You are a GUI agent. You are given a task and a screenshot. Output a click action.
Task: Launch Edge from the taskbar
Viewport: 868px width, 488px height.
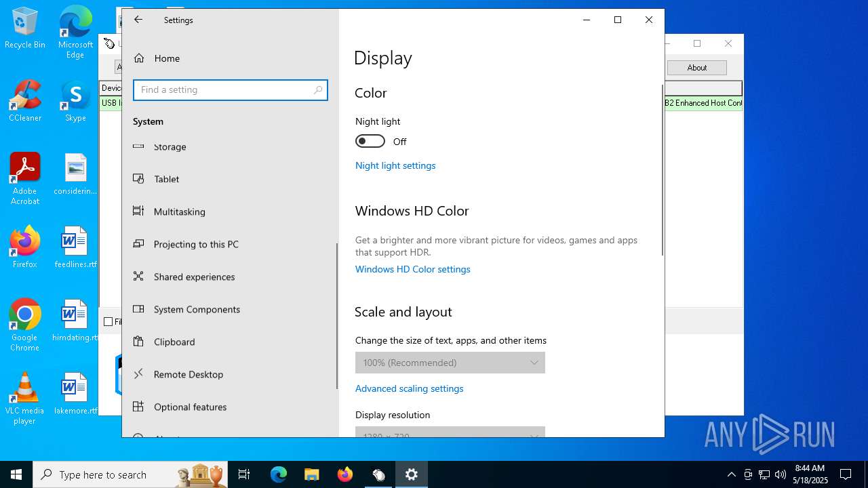(279, 474)
